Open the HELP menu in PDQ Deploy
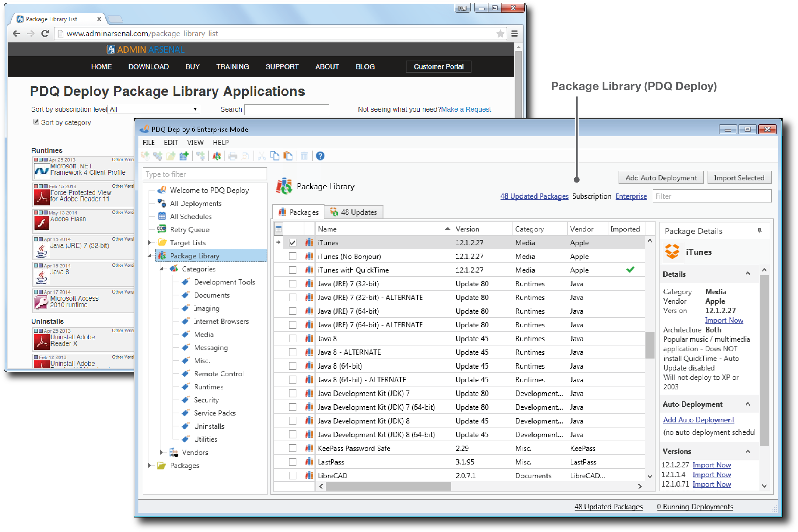798x532 pixels. tap(220, 143)
